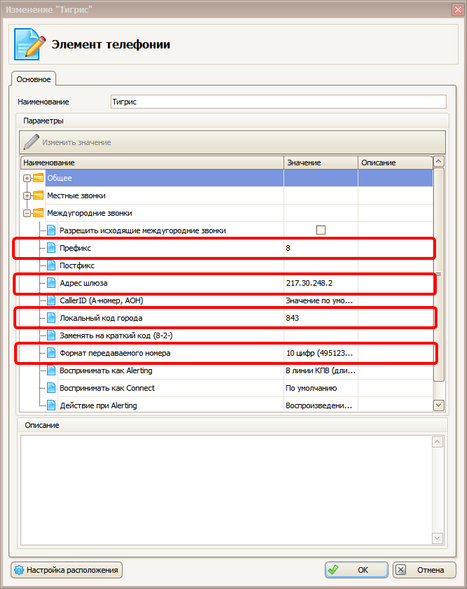Select Формат передаваемого номера row
Screen dimensions: 467x589
pos(227,353)
